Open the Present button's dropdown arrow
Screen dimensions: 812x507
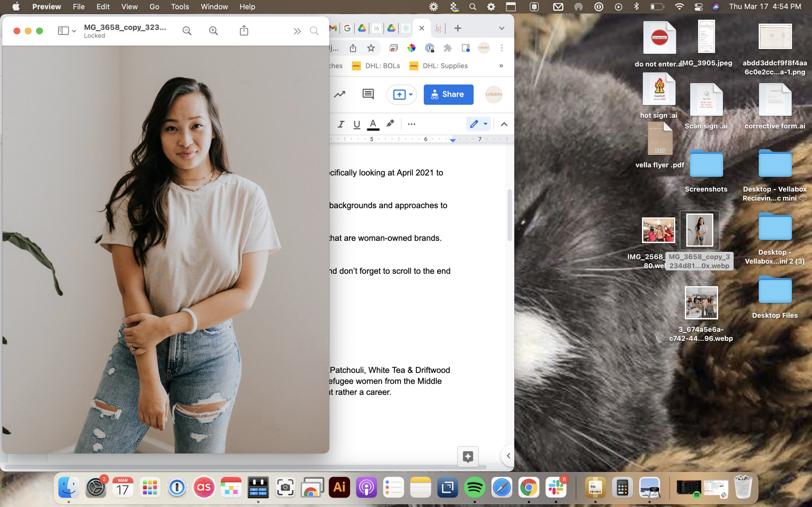(x=411, y=94)
